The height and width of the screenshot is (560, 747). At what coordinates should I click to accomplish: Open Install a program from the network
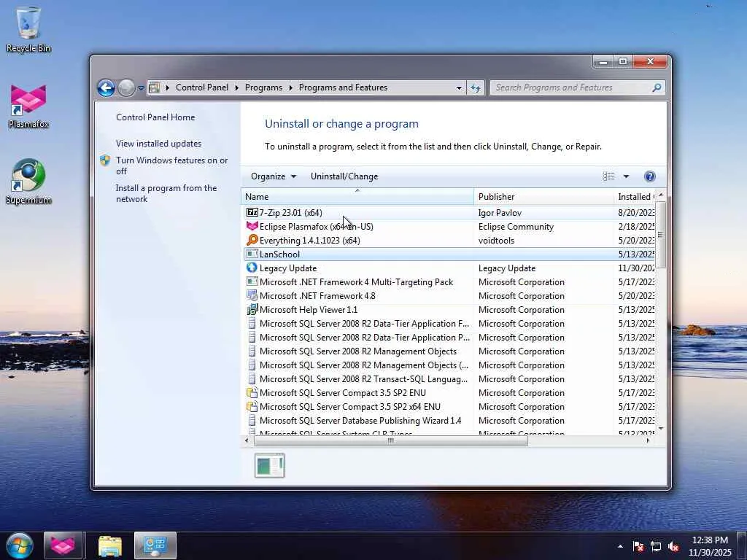[x=166, y=193]
